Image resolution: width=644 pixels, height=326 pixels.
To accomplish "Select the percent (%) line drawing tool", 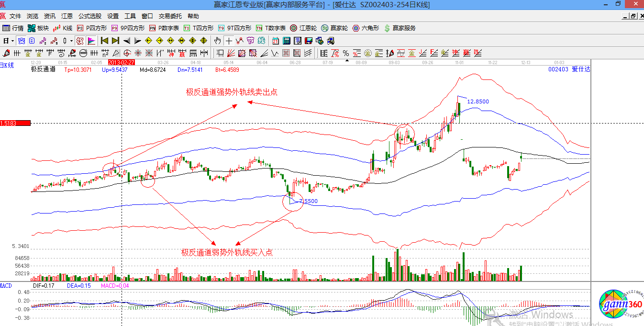I will click(x=345, y=53).
